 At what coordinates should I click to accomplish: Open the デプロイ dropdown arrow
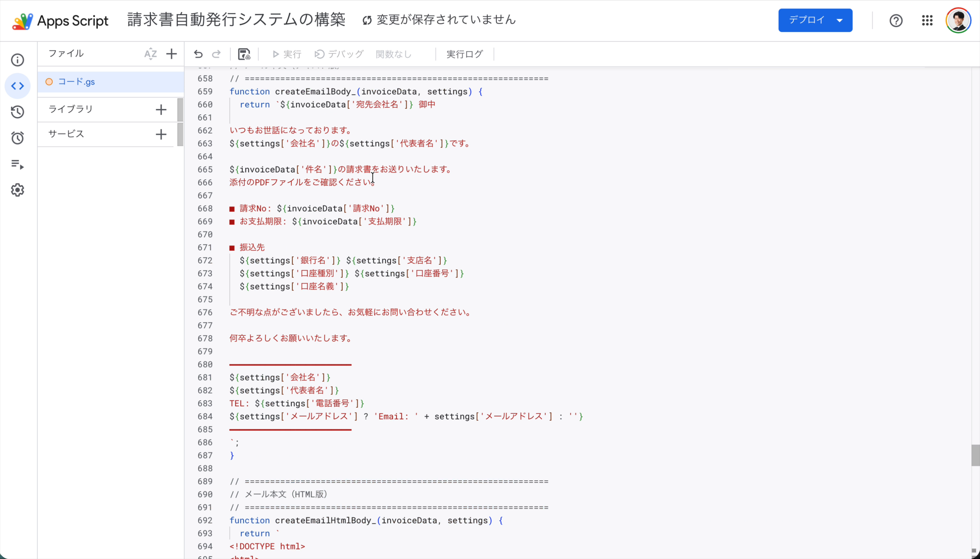point(840,20)
